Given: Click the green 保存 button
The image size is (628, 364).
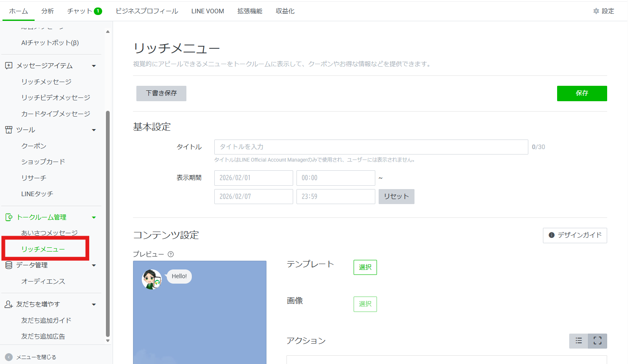Looking at the screenshot, I should 582,93.
